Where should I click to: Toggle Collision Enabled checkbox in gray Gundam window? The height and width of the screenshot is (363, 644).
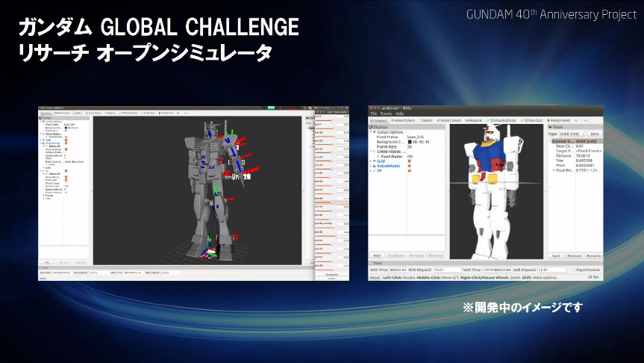click(66, 152)
